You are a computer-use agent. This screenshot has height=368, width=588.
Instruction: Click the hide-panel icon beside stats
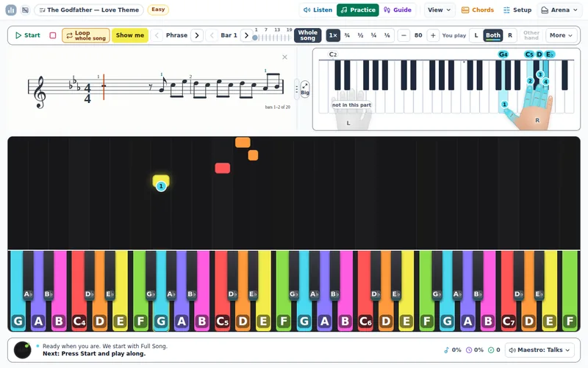[x=25, y=10]
